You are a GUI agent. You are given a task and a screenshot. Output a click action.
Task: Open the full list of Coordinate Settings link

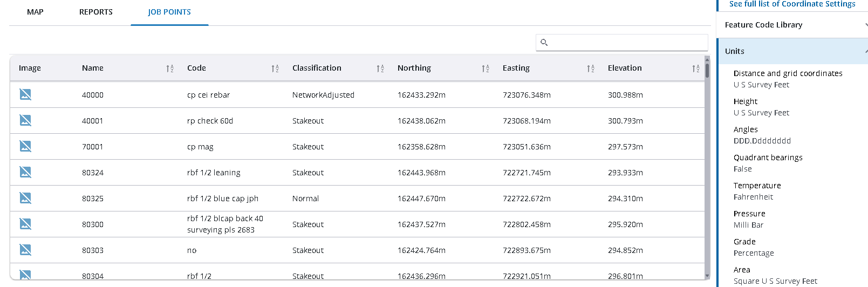click(x=792, y=4)
